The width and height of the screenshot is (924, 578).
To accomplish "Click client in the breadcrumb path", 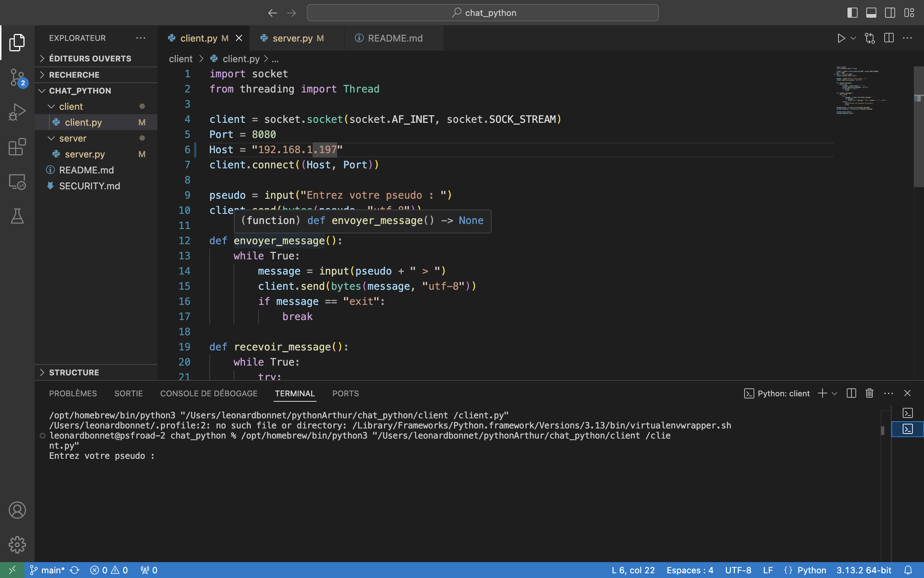I will (x=180, y=59).
